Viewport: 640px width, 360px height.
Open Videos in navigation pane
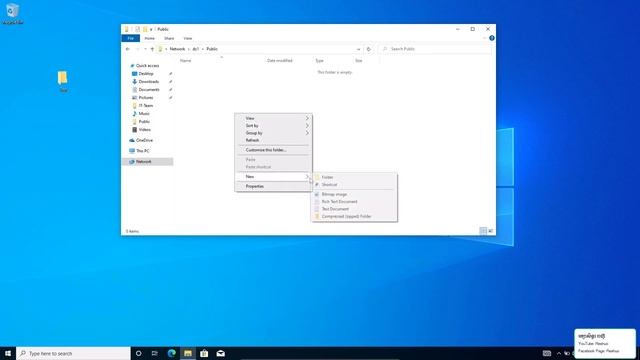(x=144, y=129)
